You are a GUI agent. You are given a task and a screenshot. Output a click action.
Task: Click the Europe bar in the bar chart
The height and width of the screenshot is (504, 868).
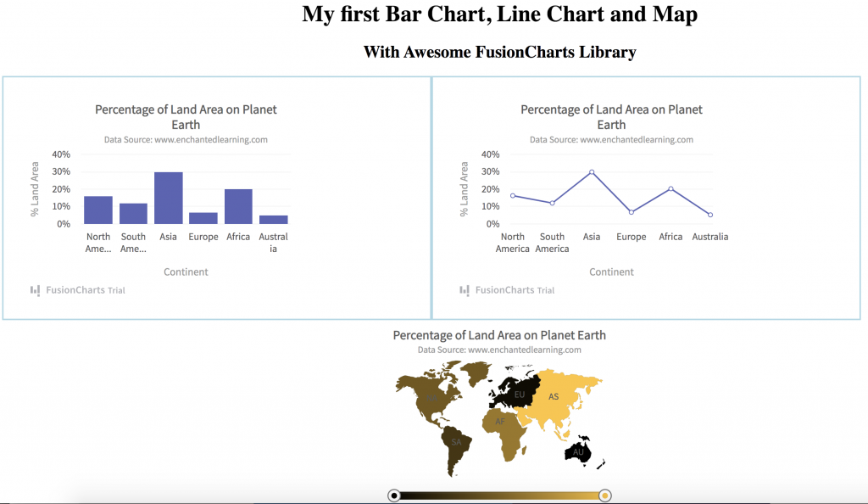[203, 217]
